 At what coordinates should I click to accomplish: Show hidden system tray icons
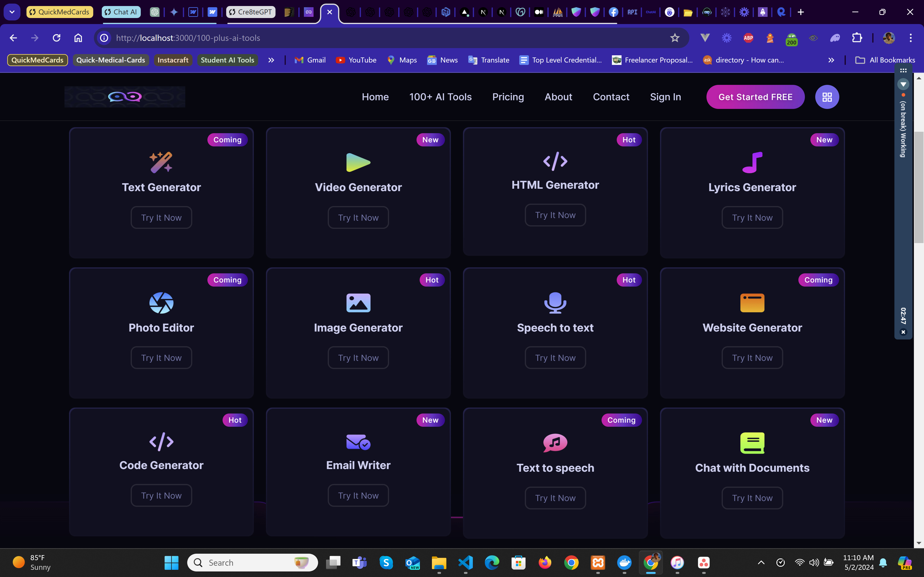click(x=761, y=563)
